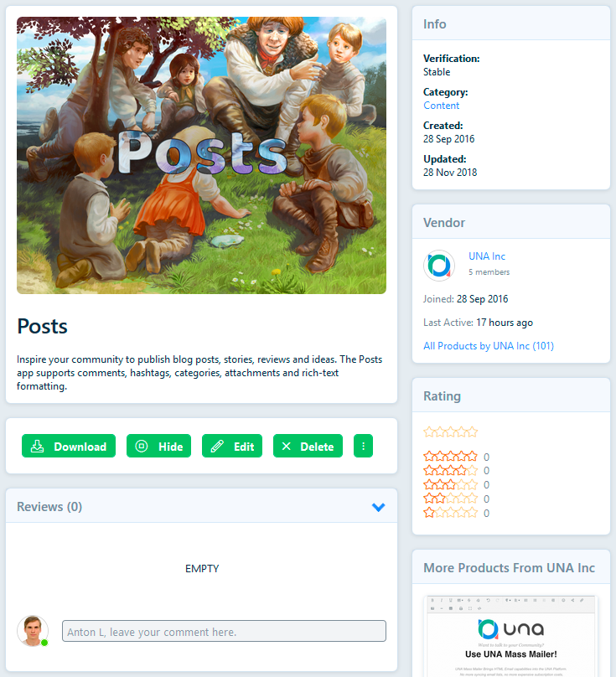The height and width of the screenshot is (677, 616).
Task: Click the Delete button
Action: (x=308, y=446)
